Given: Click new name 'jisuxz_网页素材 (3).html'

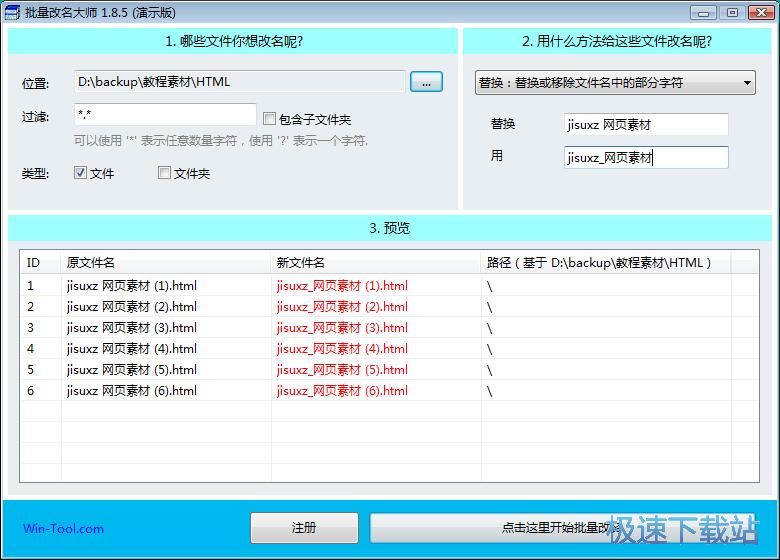Looking at the screenshot, I should (x=342, y=328).
